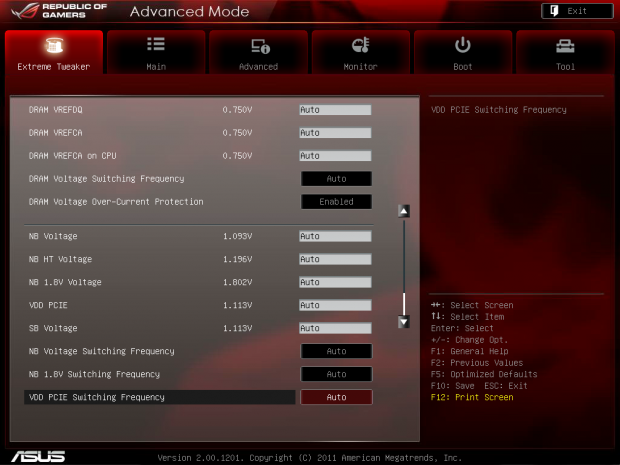The height and width of the screenshot is (465, 620).
Task: Switch to the Main tab
Action: (x=156, y=52)
